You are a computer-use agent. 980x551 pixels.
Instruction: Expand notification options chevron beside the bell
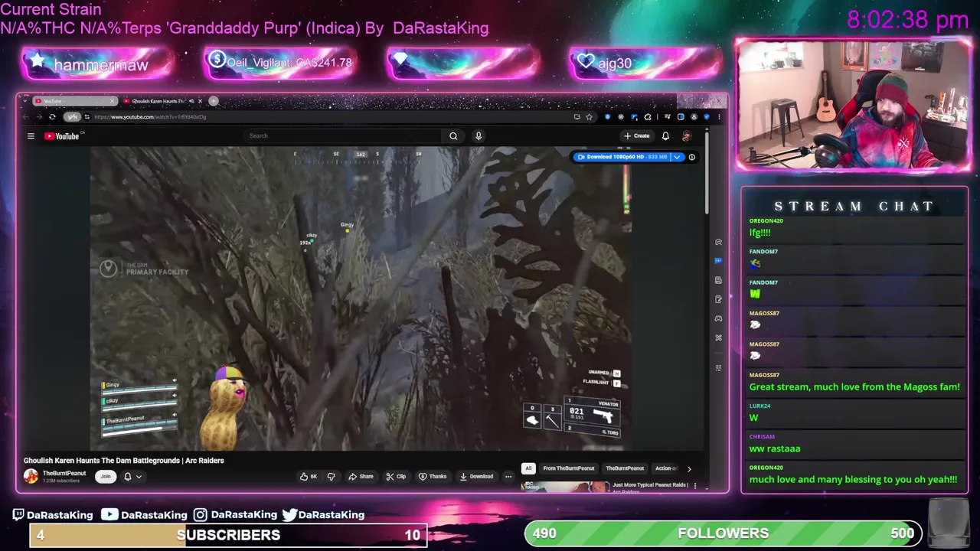[x=139, y=477]
